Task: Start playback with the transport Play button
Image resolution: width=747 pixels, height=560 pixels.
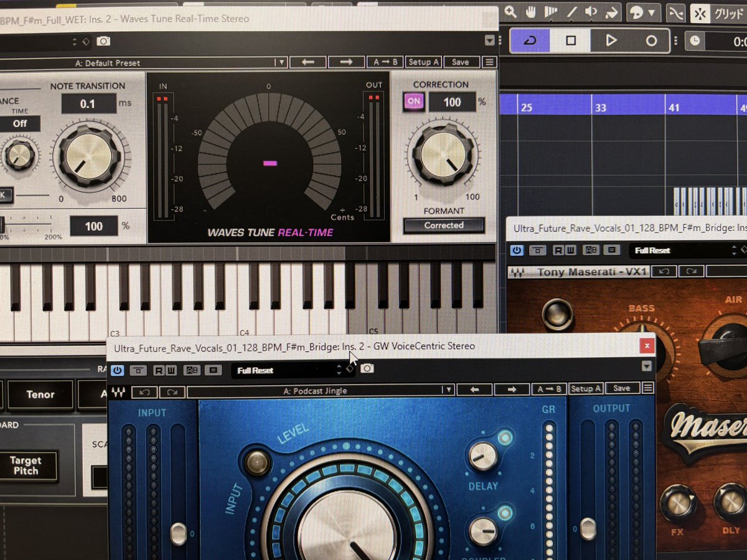Action: (x=611, y=40)
